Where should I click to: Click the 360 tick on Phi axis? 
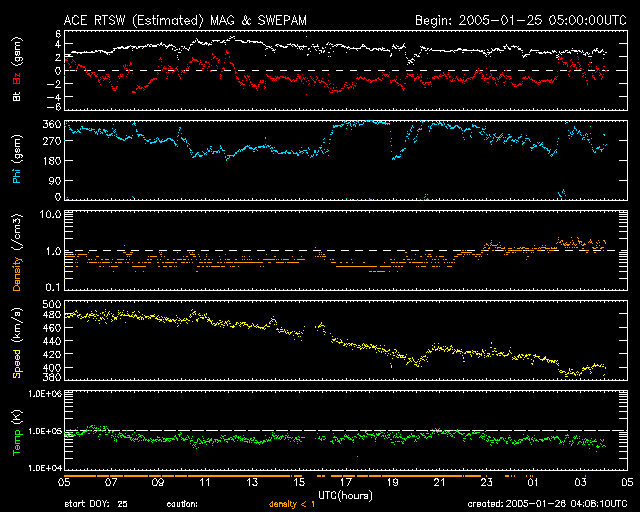click(x=52, y=124)
